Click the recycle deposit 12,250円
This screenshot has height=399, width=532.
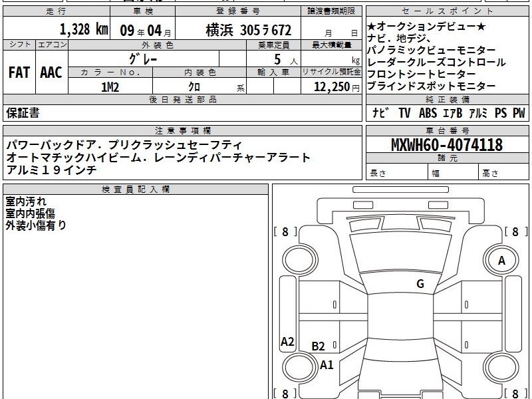pyautogui.click(x=336, y=87)
